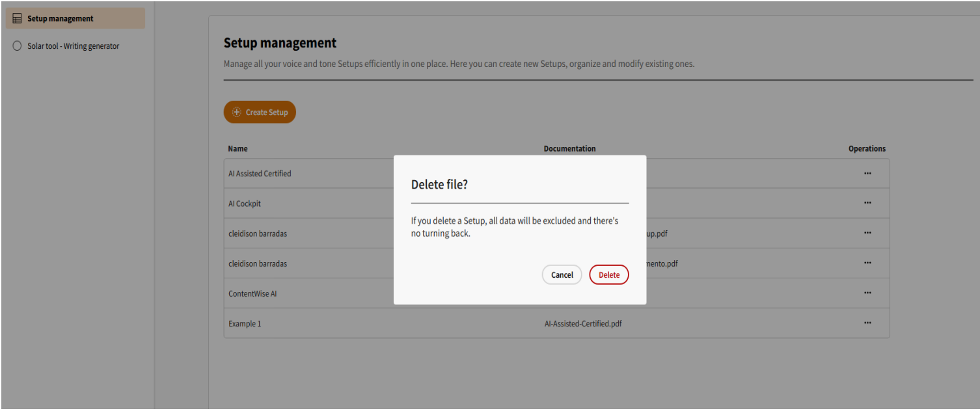Select Setup management in the sidebar
Viewport: 980px width, 411px height.
coord(61,19)
